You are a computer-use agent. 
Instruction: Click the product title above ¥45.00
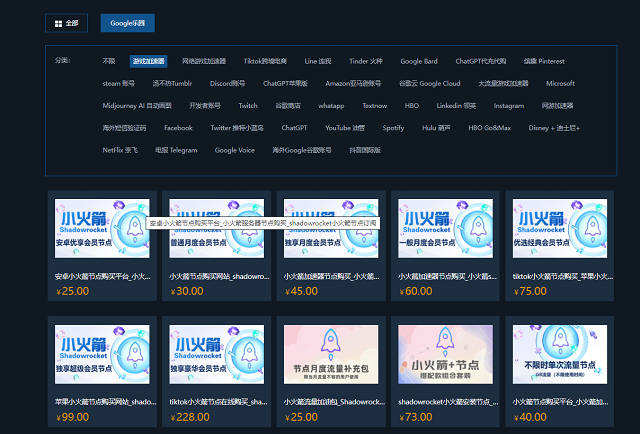(x=331, y=276)
